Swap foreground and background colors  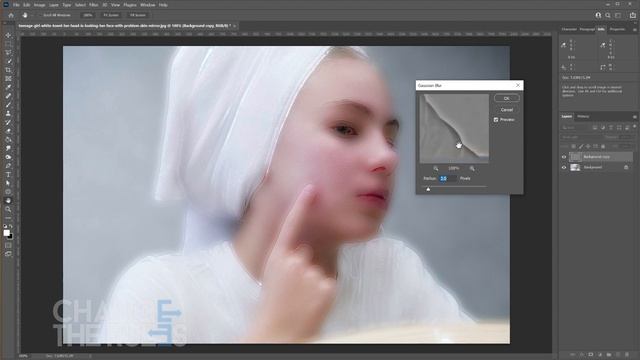pyautogui.click(x=11, y=227)
